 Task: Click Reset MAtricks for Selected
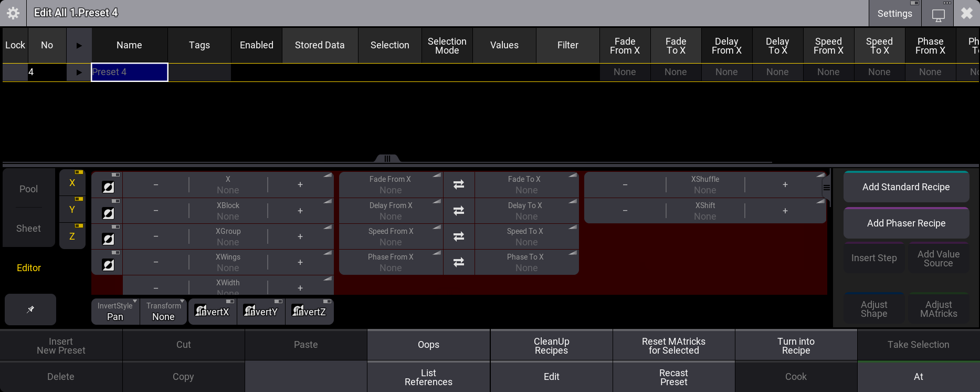pos(673,346)
